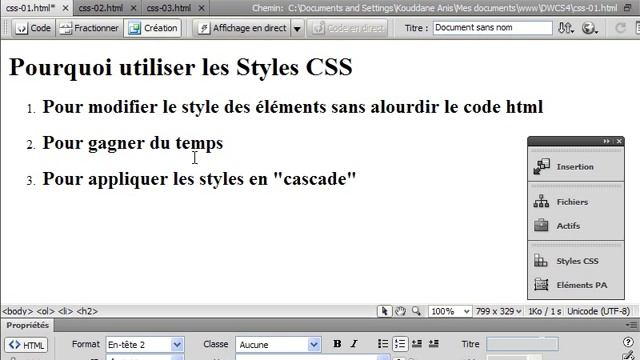Click heading Pourquoi utiliser les Styles CSS

(x=180, y=67)
